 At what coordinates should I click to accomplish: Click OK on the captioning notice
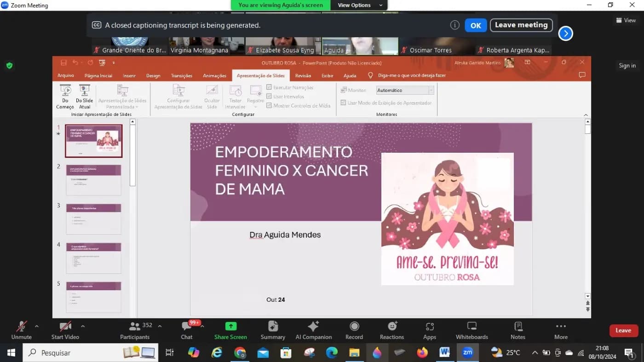point(476,25)
